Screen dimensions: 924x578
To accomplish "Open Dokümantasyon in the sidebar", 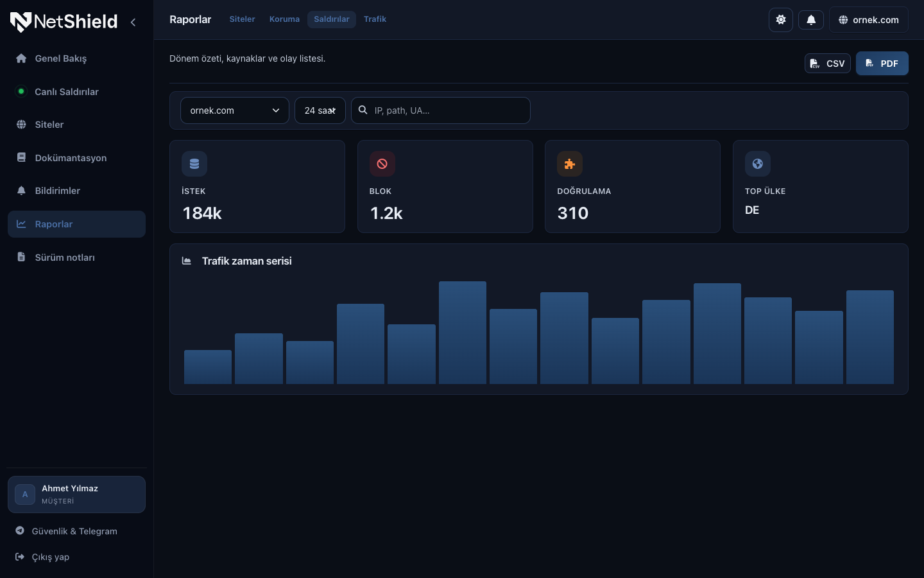I will (x=76, y=158).
